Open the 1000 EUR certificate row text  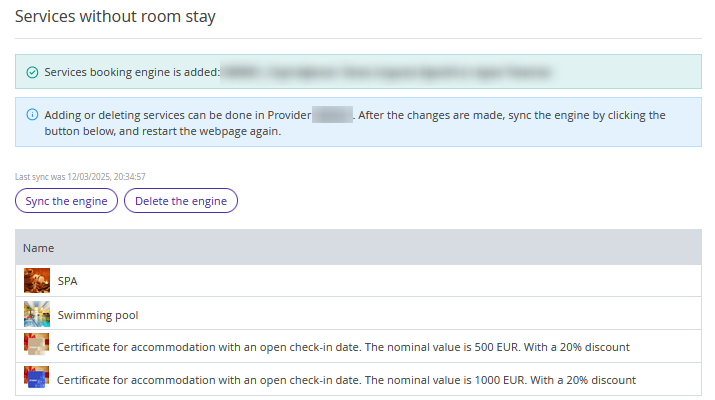pos(346,380)
